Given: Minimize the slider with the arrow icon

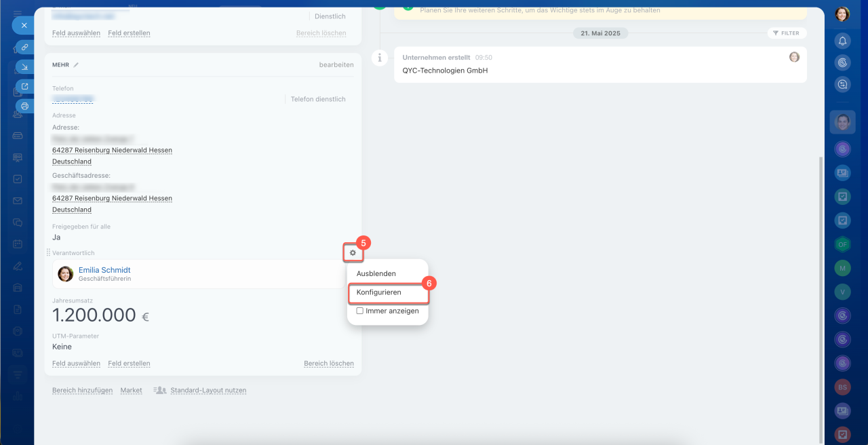Looking at the screenshot, I should pos(25,66).
